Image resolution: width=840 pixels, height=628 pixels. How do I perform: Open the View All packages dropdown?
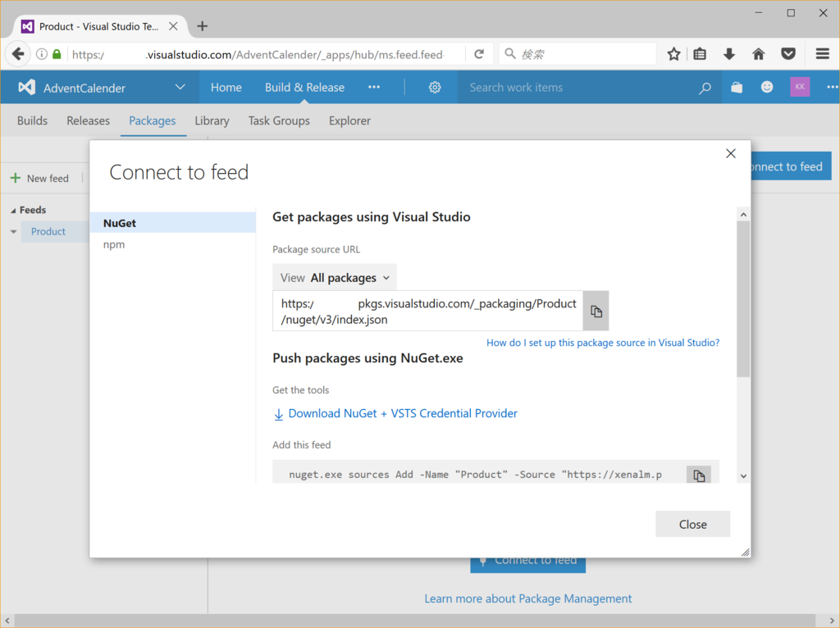[335, 278]
